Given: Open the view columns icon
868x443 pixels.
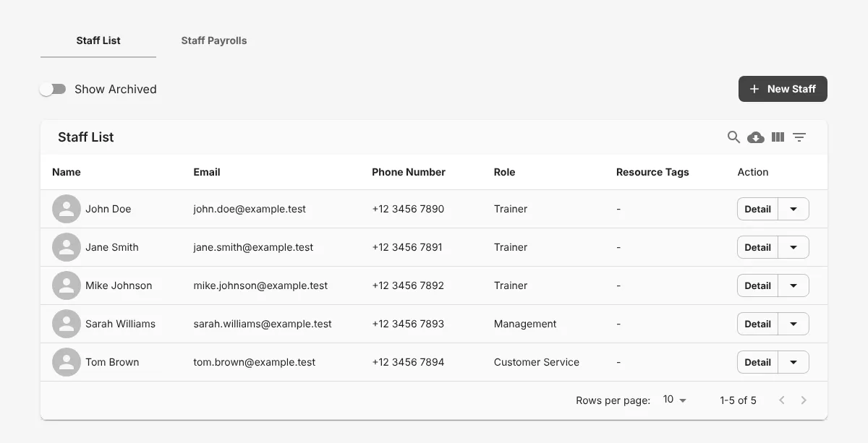Looking at the screenshot, I should tap(778, 137).
